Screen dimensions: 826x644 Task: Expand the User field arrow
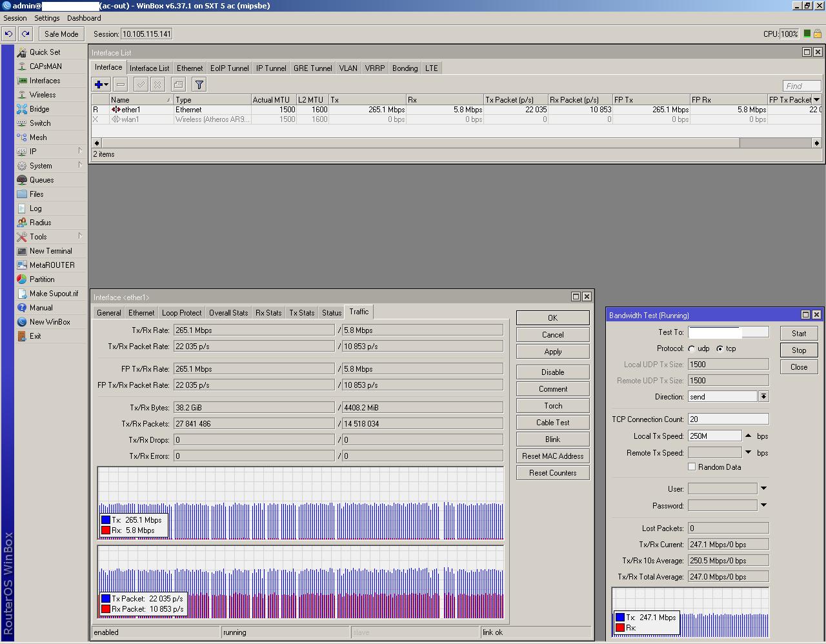coord(763,488)
